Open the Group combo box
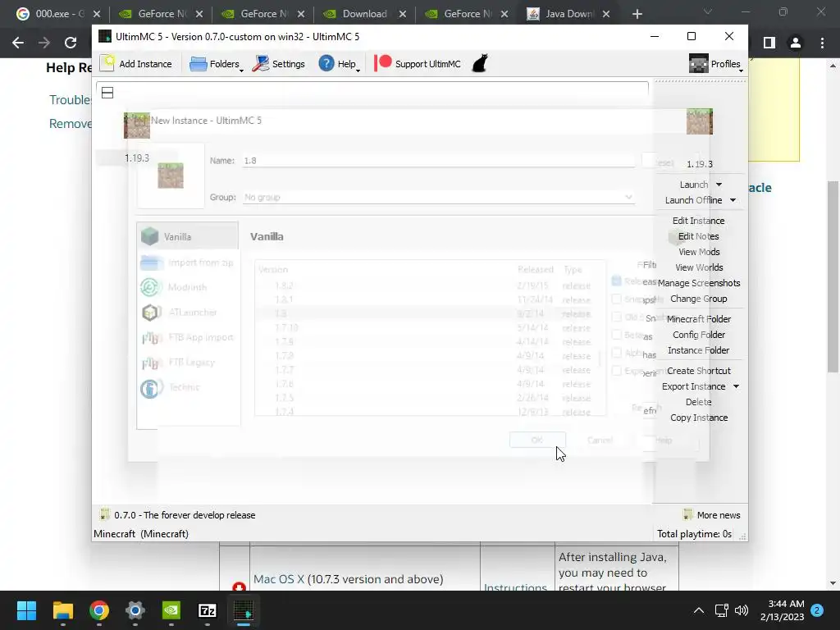This screenshot has height=630, width=840. click(438, 197)
